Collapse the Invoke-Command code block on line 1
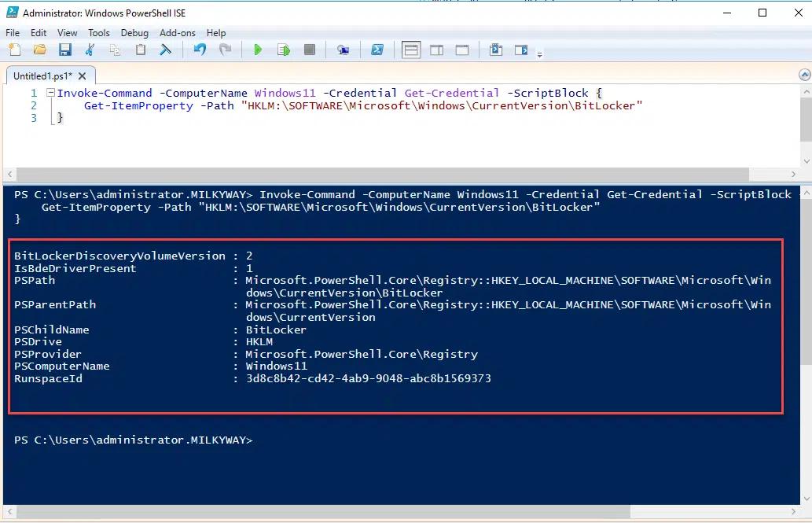The width and height of the screenshot is (812, 523). coord(51,93)
